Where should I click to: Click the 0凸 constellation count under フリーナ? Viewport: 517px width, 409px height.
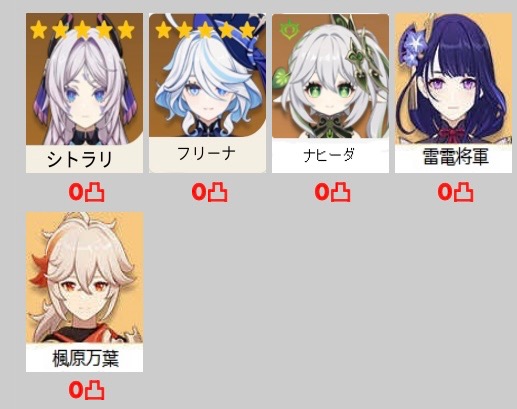point(210,192)
